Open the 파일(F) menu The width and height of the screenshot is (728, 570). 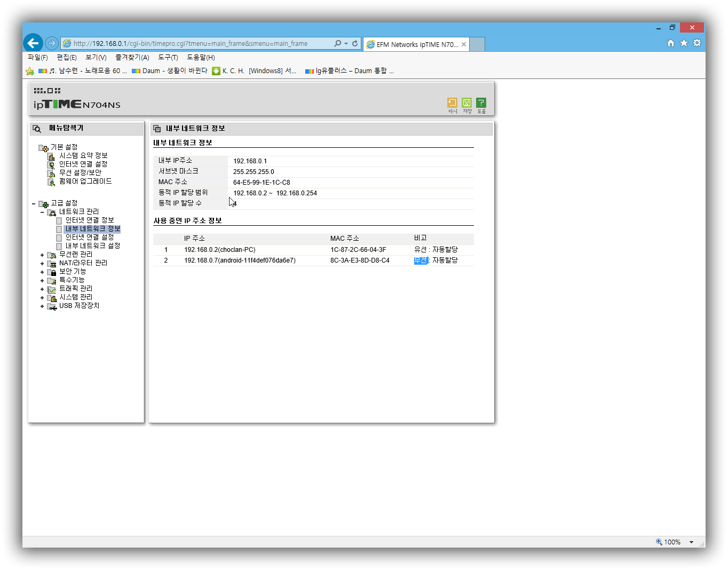coord(37,57)
